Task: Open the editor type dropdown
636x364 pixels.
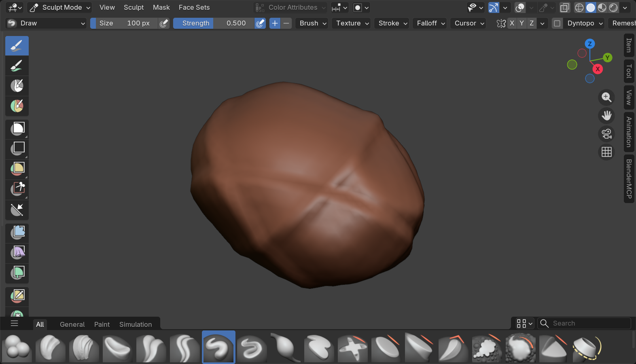Action: pos(15,8)
